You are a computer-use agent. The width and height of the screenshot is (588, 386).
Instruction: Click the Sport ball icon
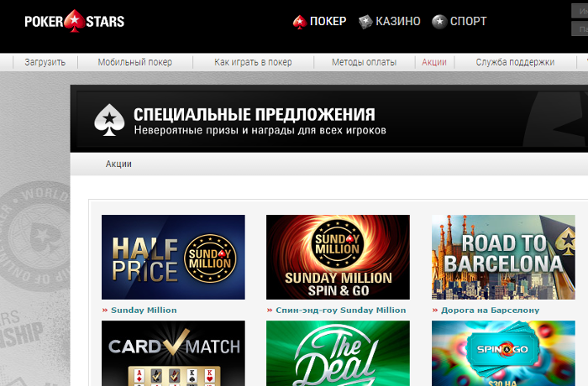pos(438,22)
